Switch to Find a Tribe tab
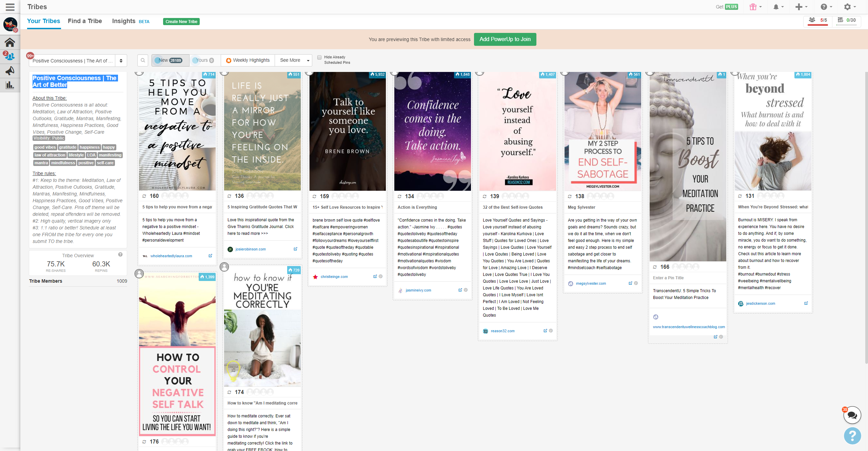Screen dimensions: 868x451 85,21
